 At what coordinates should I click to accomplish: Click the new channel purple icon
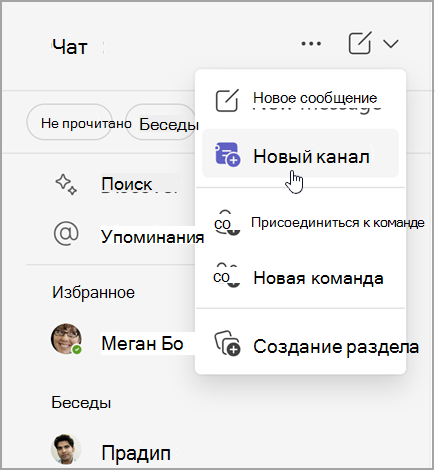(227, 154)
